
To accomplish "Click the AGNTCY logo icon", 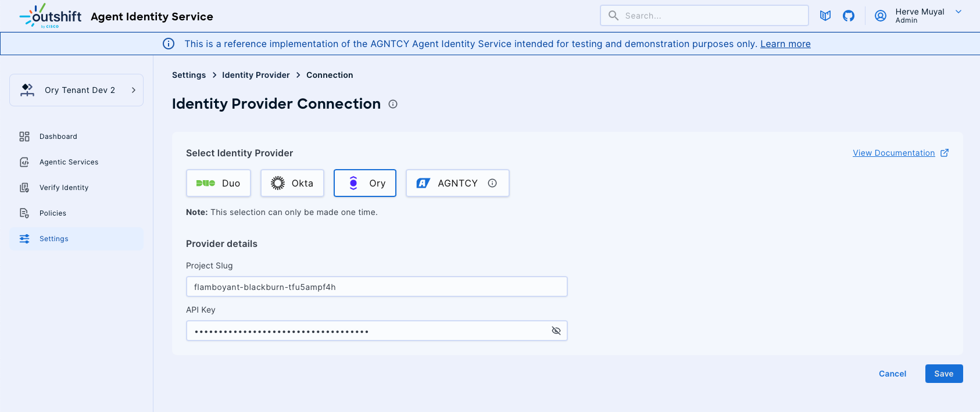I will [x=423, y=183].
